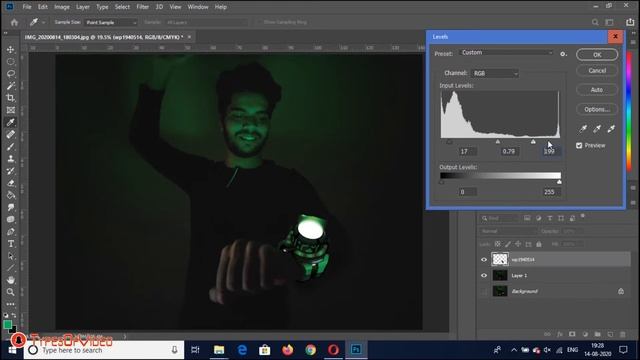The width and height of the screenshot is (640, 360).
Task: Click output levels field showing 255
Action: coord(550,192)
